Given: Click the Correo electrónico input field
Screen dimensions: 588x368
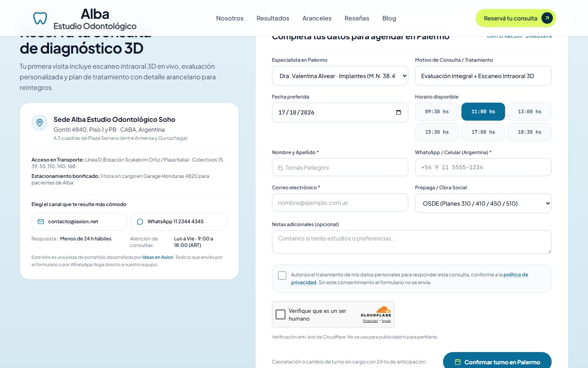Looking at the screenshot, I should [x=340, y=202].
